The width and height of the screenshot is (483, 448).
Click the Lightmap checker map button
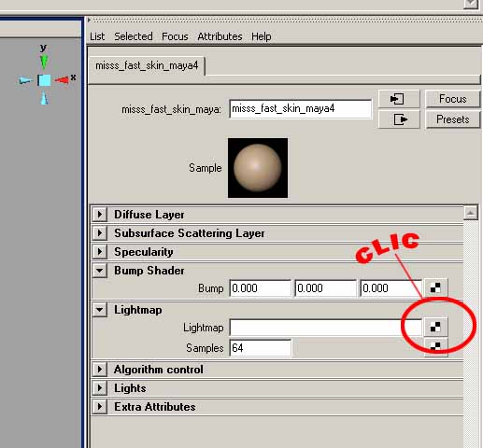click(x=435, y=327)
